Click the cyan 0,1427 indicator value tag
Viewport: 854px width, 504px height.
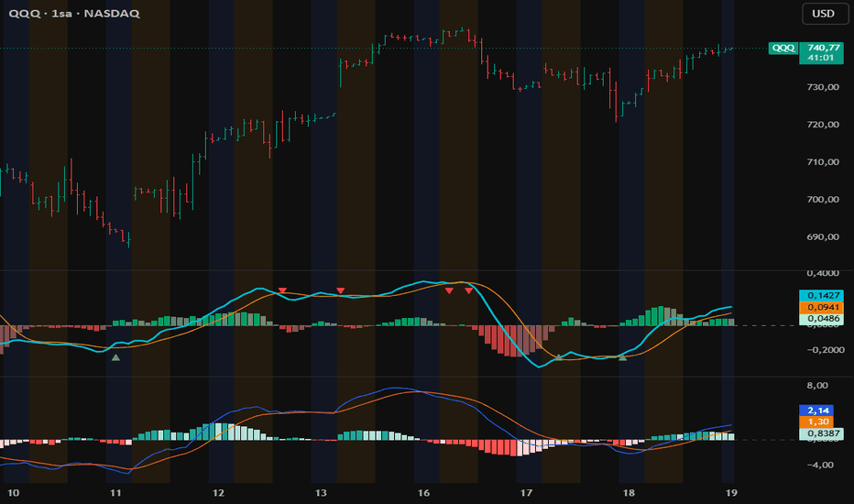tap(821, 295)
